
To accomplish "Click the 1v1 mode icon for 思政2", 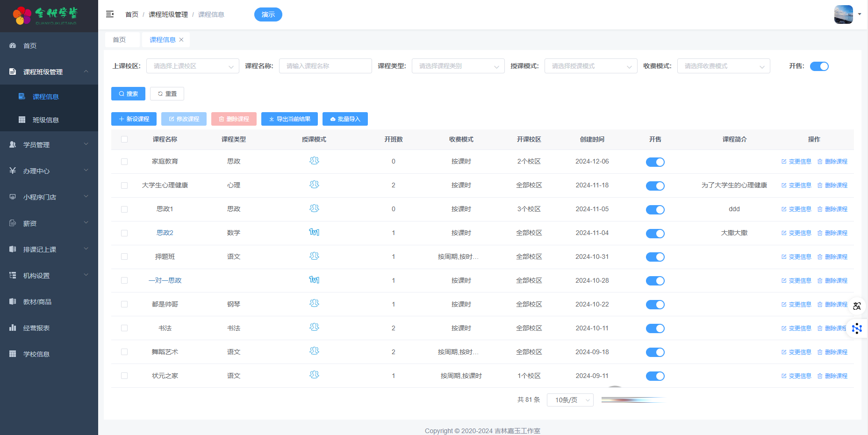I will click(x=314, y=233).
